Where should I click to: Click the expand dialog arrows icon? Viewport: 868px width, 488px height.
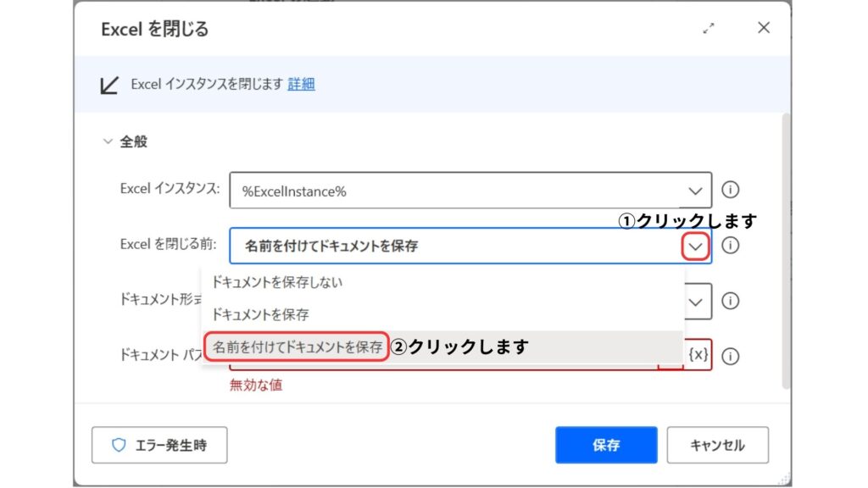[x=709, y=28]
